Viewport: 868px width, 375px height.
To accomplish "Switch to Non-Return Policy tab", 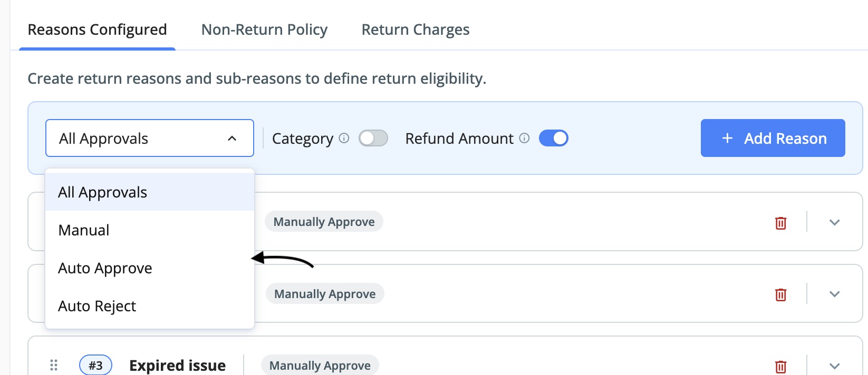I will pos(264,29).
